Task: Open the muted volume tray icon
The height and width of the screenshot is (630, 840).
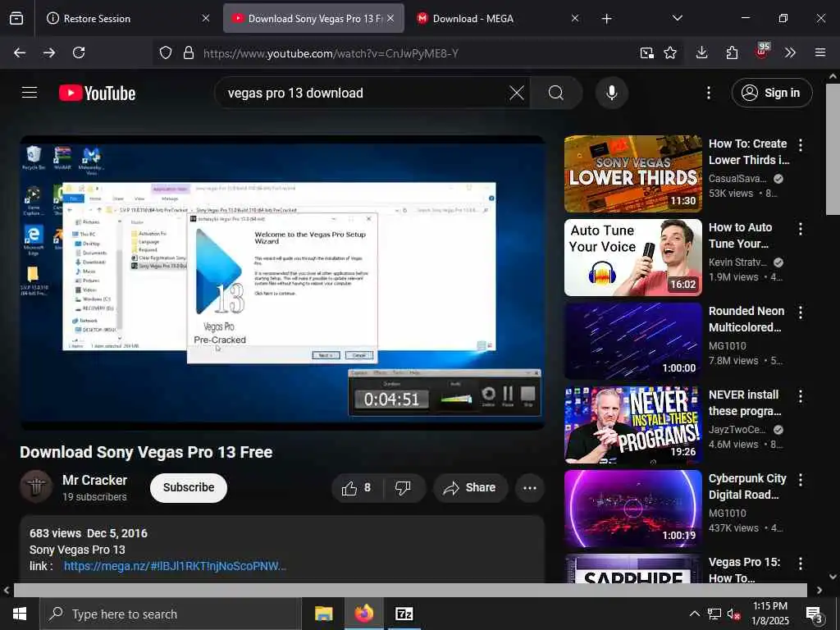Action: coord(733,614)
